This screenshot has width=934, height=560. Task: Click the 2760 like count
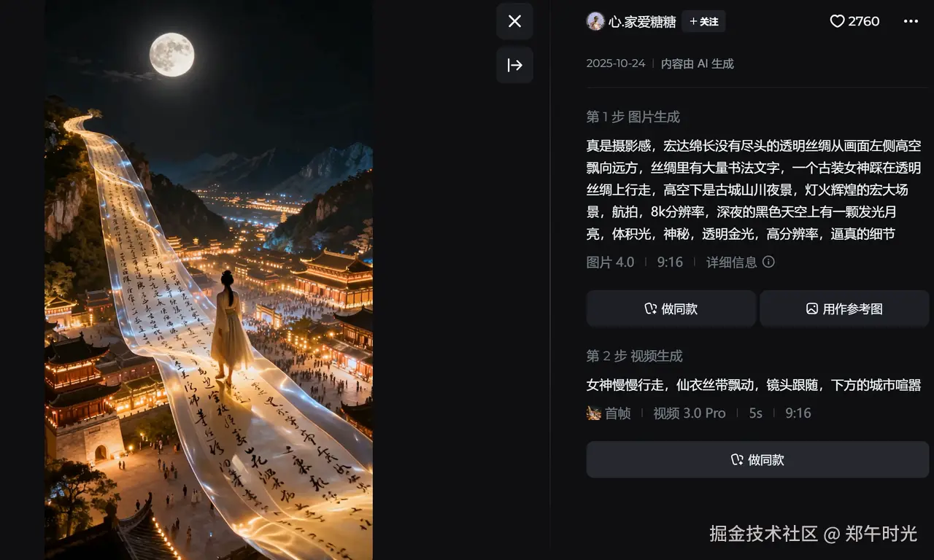click(864, 21)
